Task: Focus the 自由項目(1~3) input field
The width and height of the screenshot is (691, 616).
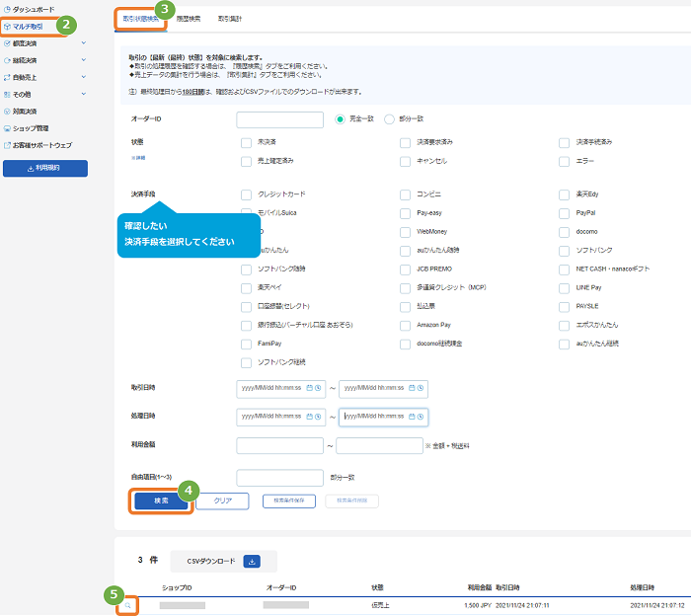Action: point(279,478)
